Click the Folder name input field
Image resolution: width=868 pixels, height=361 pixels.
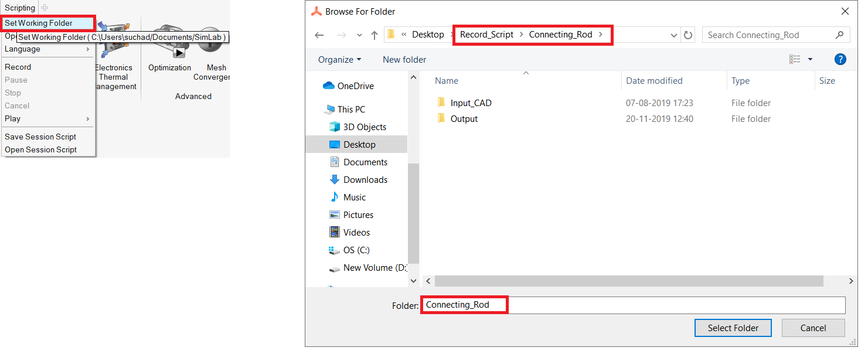tap(634, 305)
